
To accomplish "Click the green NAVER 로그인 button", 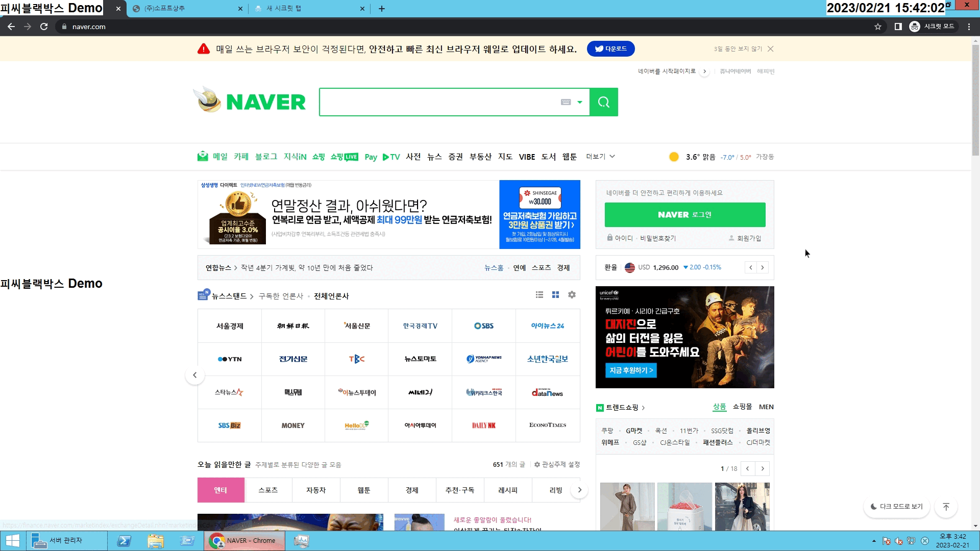I will pyautogui.click(x=685, y=215).
